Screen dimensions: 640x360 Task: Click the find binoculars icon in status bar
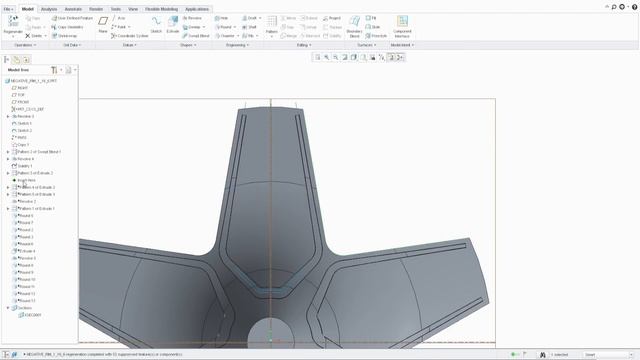pos(542,355)
